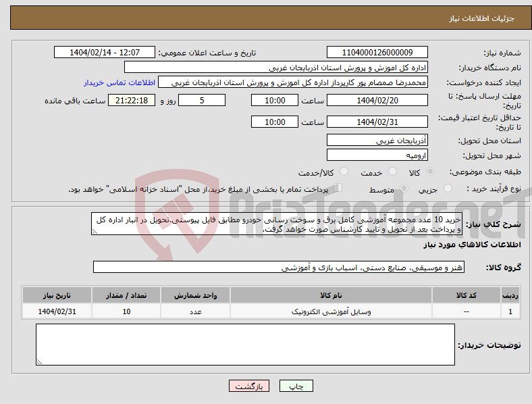Click the تعداد / مقدار column header

tap(126, 295)
